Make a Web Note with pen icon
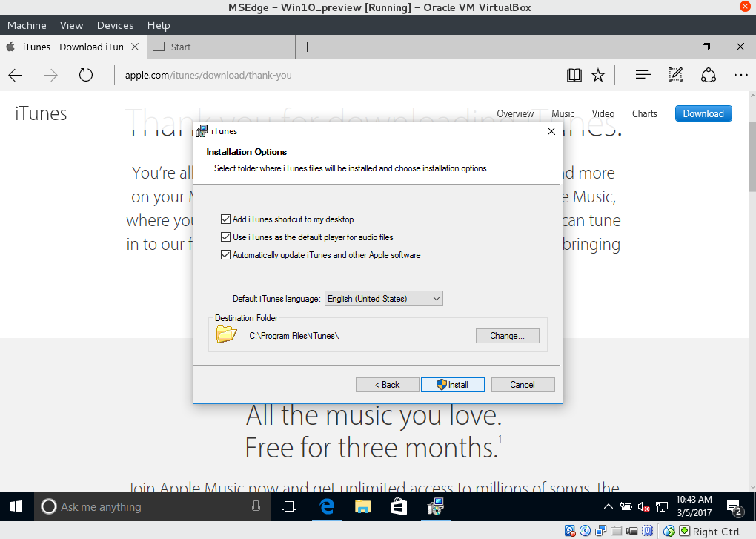Image resolution: width=756 pixels, height=539 pixels. tap(675, 75)
